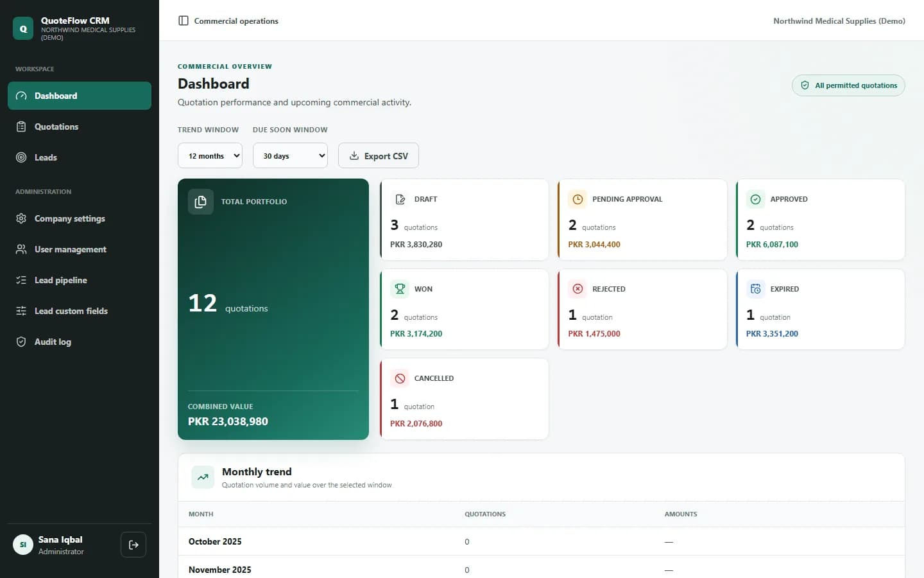
Task: Click the Commercial operations breadcrumb text
Action: [x=236, y=21]
